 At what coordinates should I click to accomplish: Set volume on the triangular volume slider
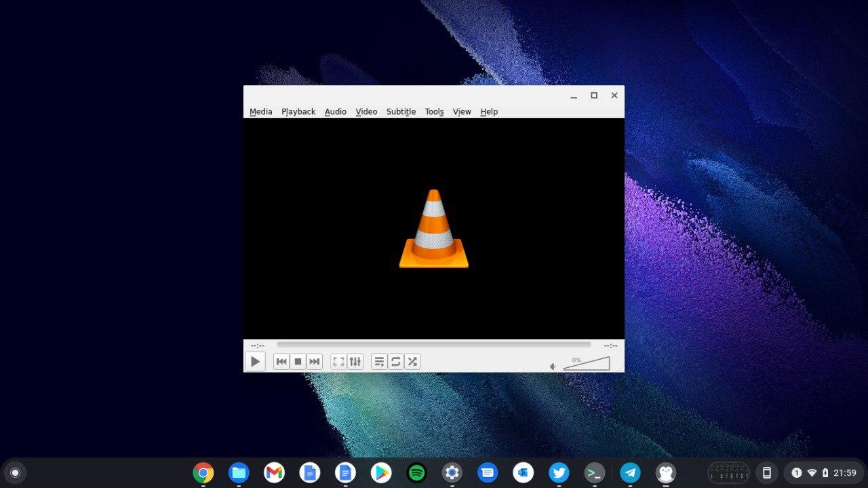point(587,364)
